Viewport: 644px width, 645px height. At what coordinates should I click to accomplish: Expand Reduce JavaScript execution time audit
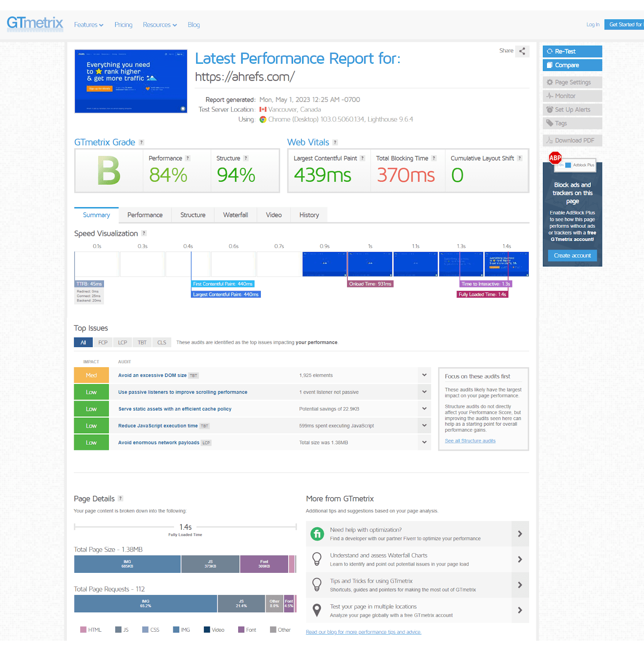coord(424,426)
